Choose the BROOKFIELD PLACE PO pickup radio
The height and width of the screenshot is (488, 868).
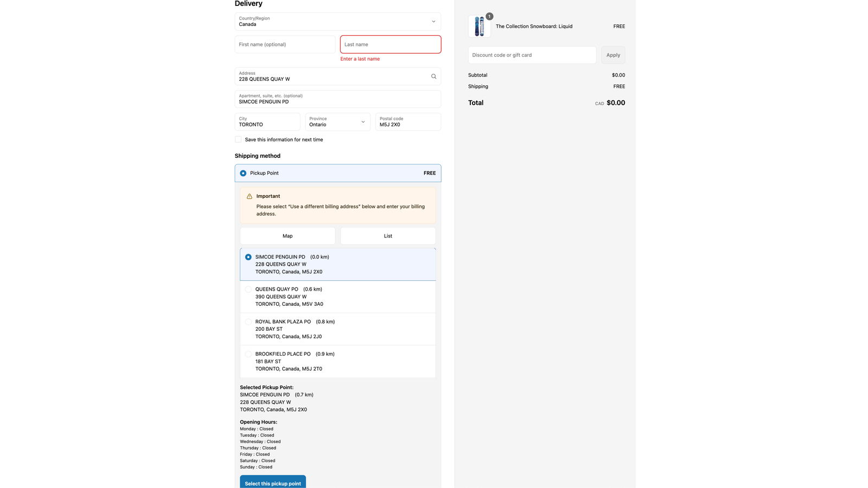[x=248, y=354]
